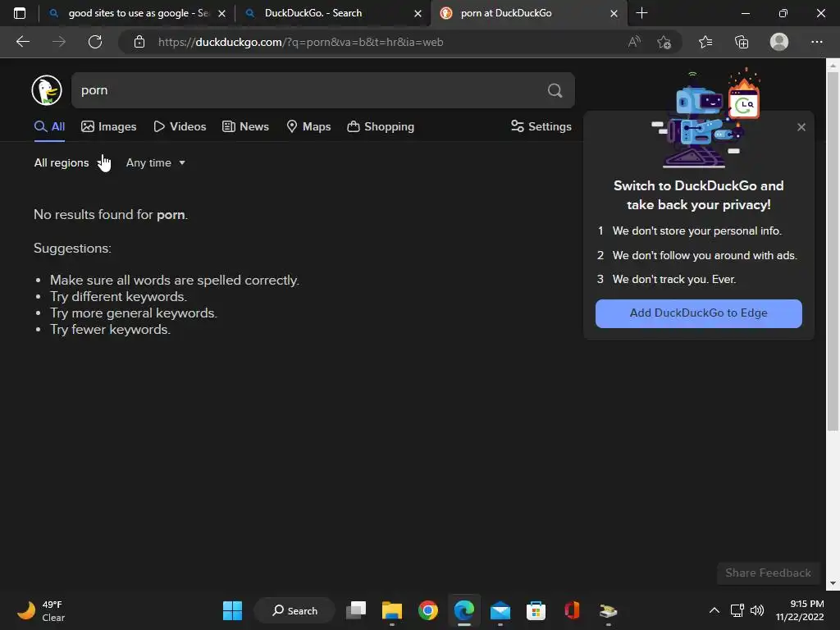The width and height of the screenshot is (840, 630).
Task: Click the magnifier search button in search box
Action: (555, 90)
